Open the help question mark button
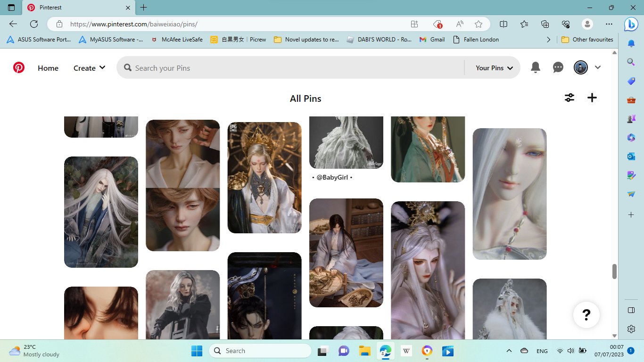 pos(586,314)
